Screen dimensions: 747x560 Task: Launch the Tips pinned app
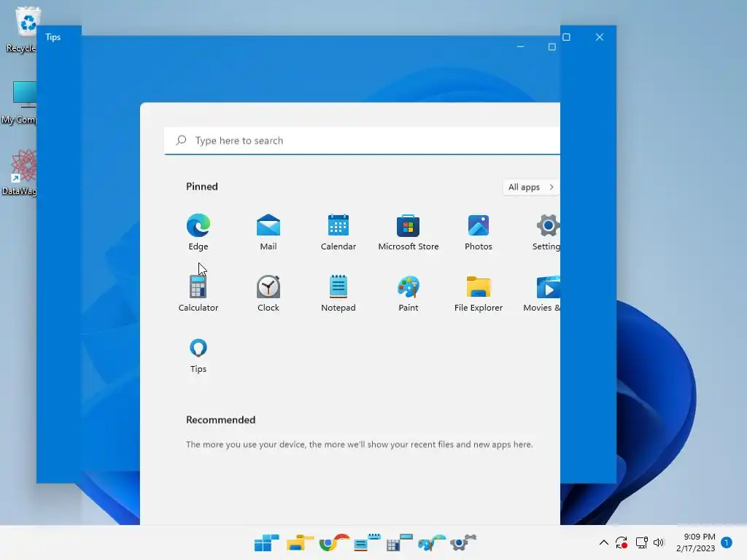[198, 355]
